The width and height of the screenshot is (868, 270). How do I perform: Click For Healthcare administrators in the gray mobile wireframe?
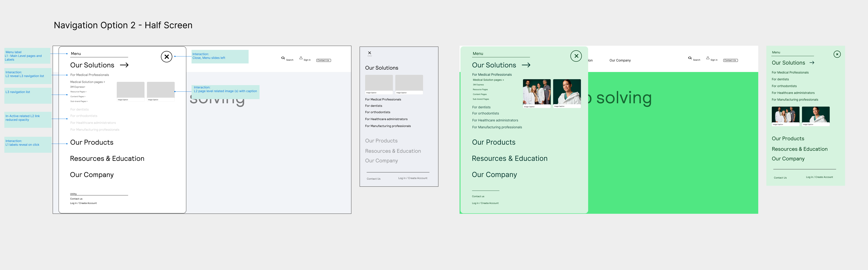pos(386,119)
